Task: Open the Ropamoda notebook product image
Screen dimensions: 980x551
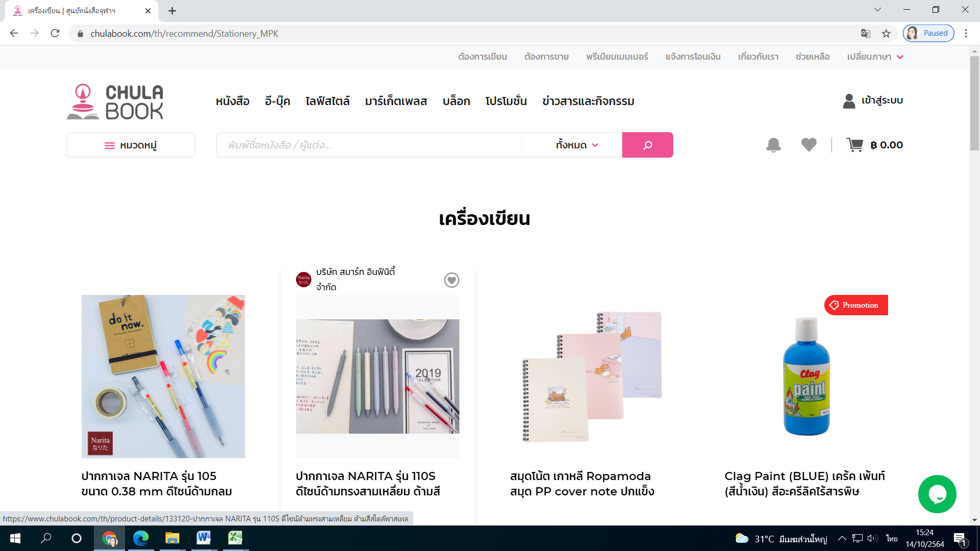Action: 592,377
